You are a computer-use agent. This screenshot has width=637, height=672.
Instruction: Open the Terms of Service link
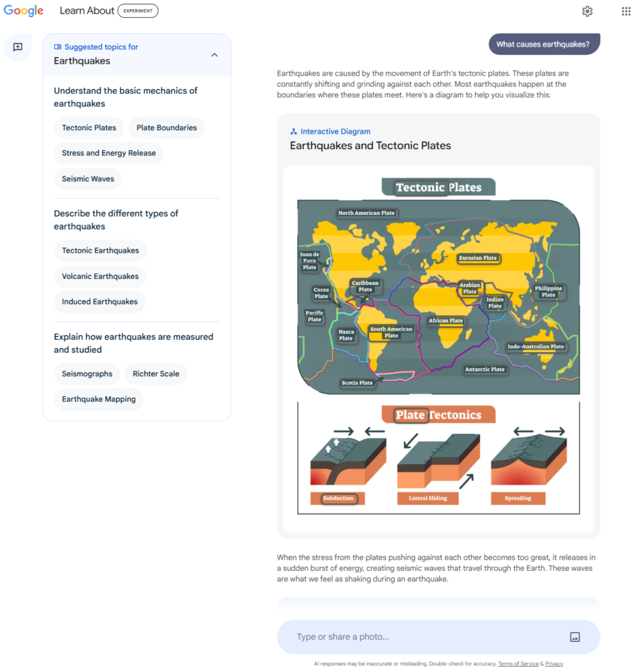518,663
